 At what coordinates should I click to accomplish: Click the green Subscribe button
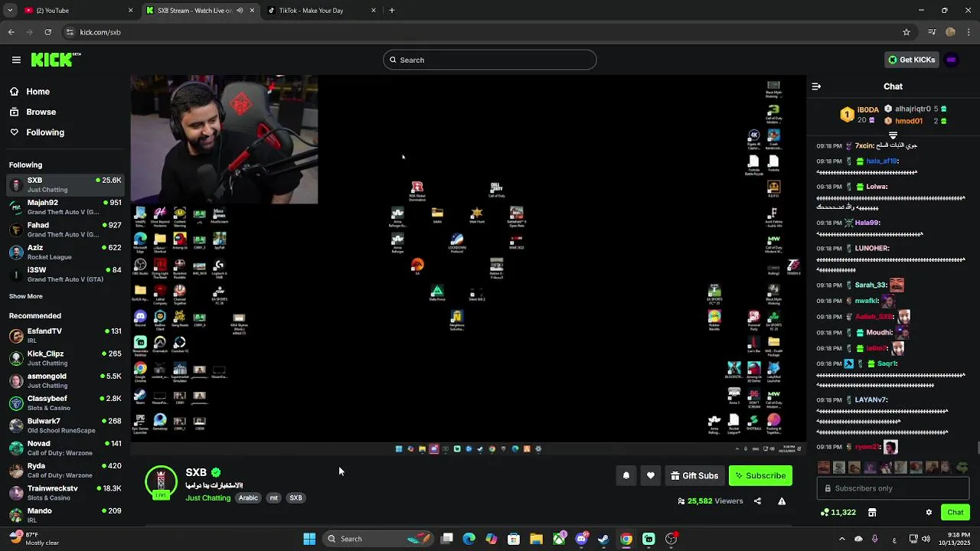click(x=760, y=476)
